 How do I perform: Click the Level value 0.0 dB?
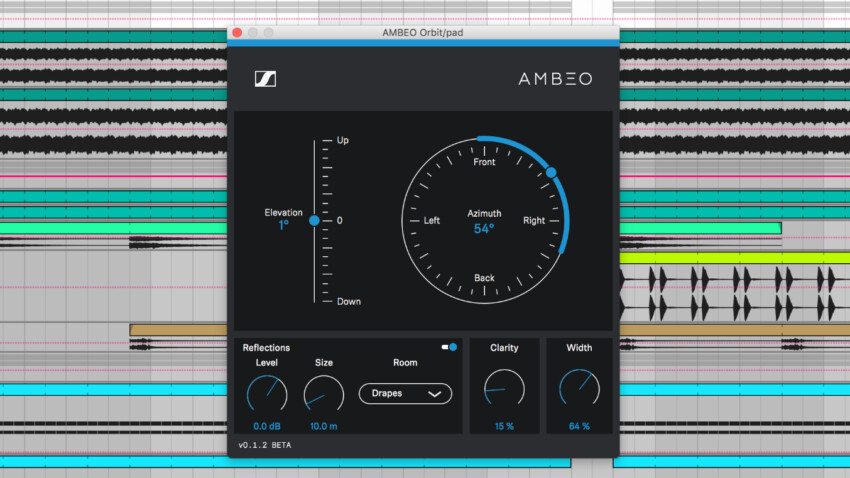coord(267,427)
